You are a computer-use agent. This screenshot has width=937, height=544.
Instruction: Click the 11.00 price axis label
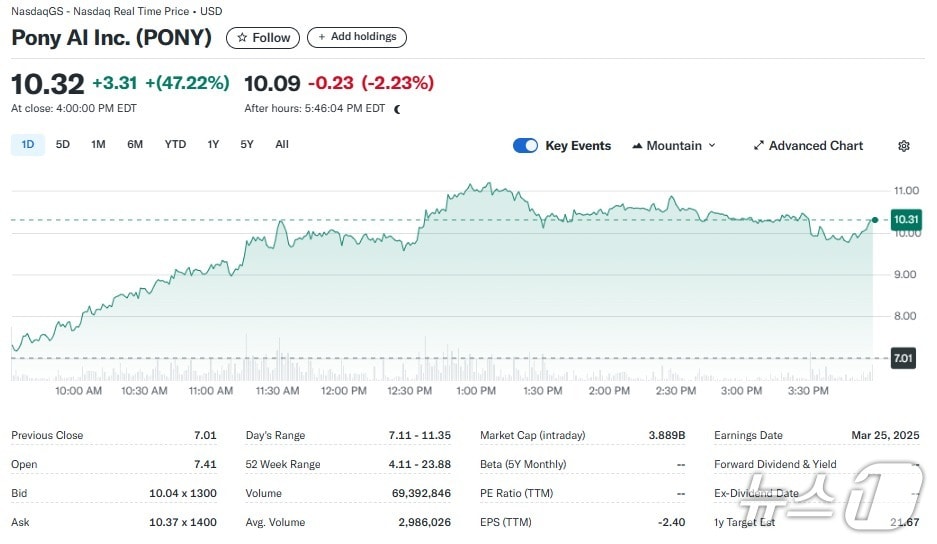pyautogui.click(x=906, y=191)
